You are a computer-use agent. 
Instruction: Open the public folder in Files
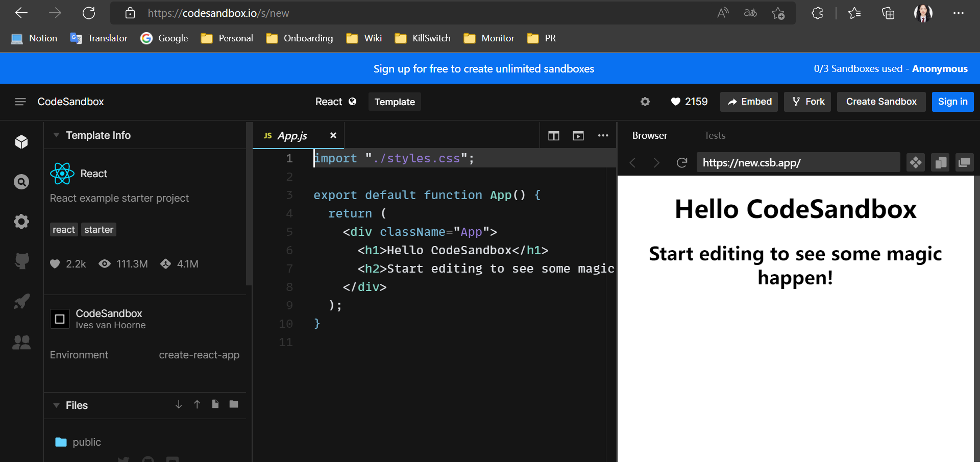(86, 442)
